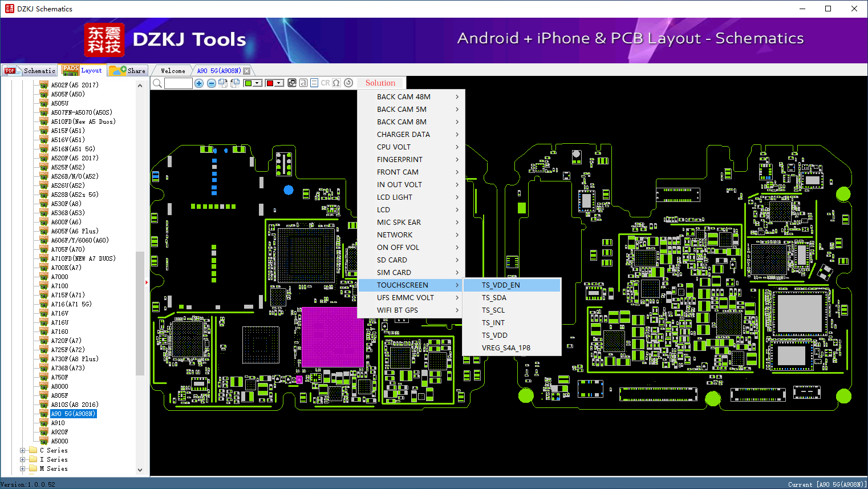Expand the C Series folder
This screenshot has width=868, height=489.
click(x=23, y=450)
